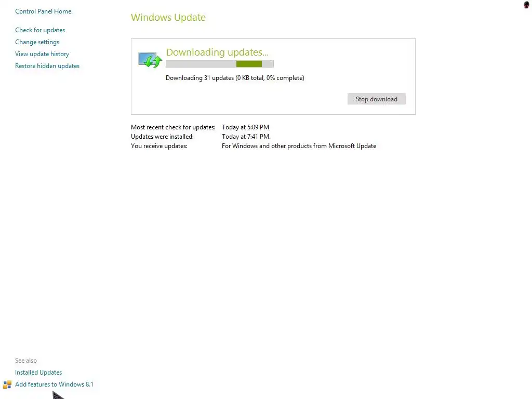Click Most recent check for updates label
The image size is (532, 399).
point(173,127)
